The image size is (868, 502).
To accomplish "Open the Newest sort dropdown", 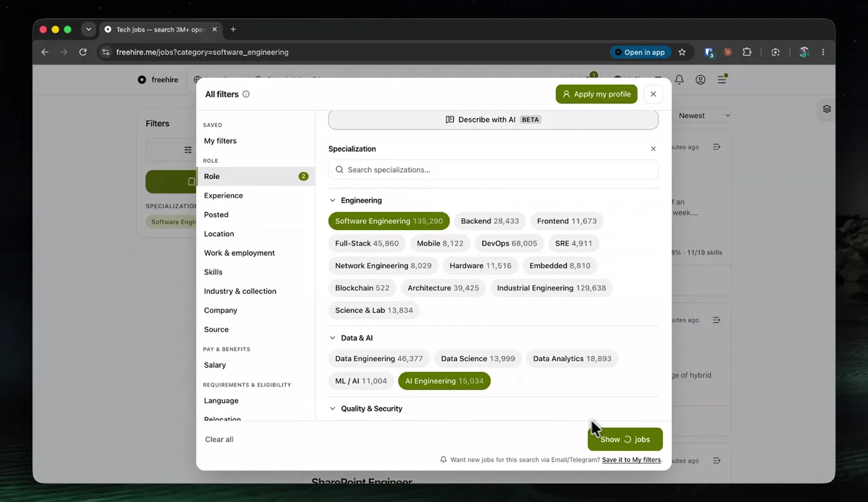I will [703, 116].
